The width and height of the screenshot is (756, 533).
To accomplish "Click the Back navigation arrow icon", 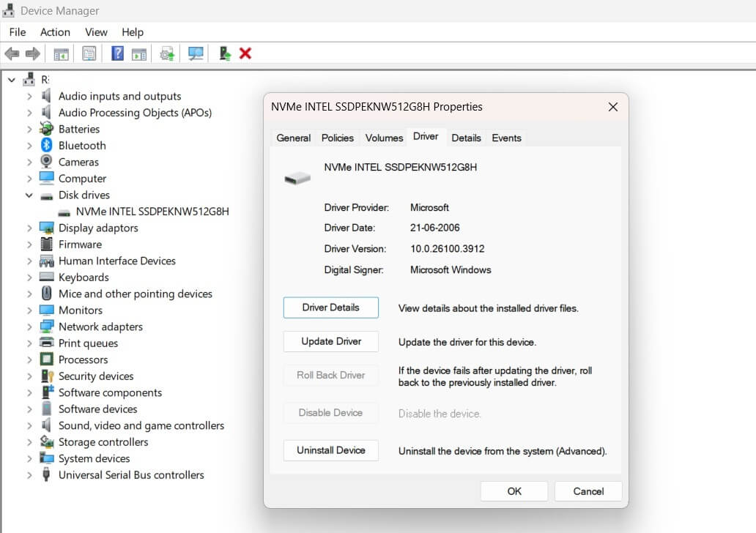I will click(x=12, y=53).
